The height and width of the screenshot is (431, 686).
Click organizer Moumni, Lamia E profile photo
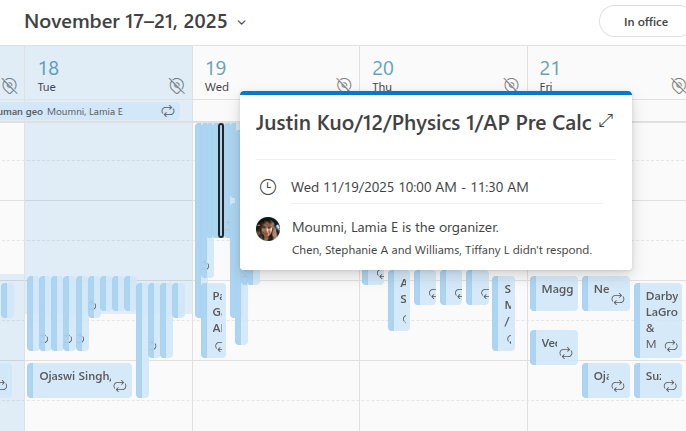[268, 229]
